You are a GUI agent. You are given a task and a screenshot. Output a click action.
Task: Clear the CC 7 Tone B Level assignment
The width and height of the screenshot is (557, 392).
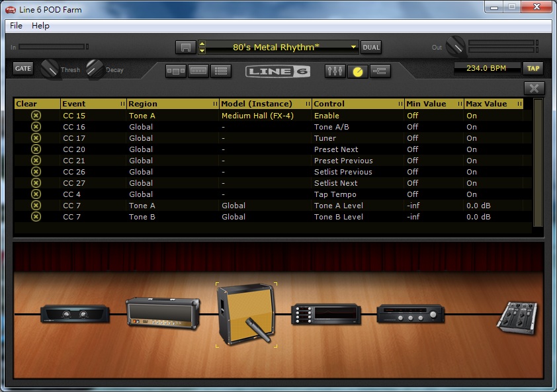point(36,217)
